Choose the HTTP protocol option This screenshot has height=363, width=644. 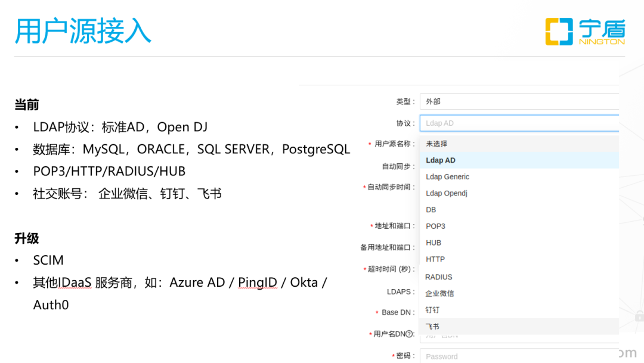[x=519, y=259]
